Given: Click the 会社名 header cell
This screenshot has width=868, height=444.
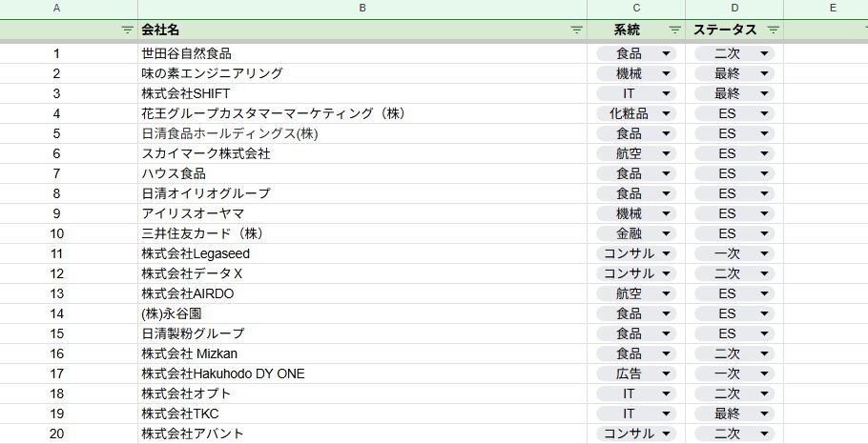Looking at the screenshot, I should 362,30.
